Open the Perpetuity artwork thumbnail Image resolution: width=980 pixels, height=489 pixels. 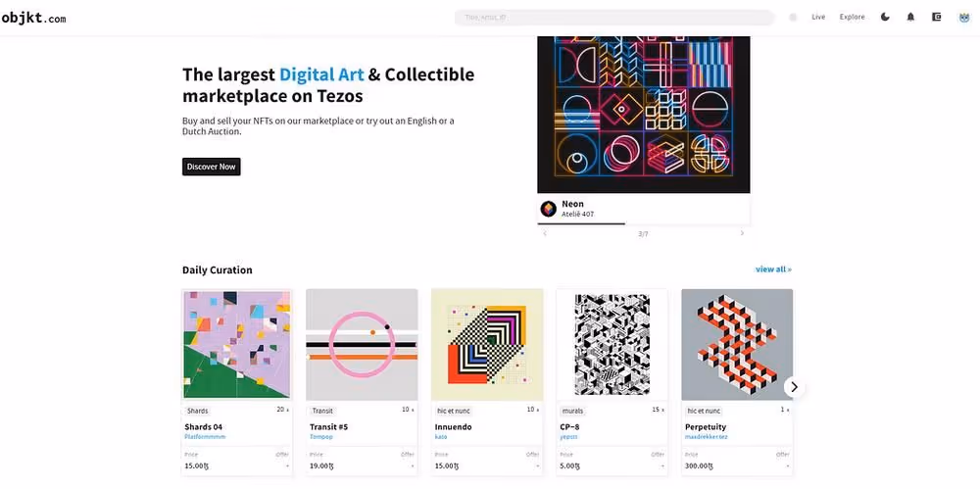[737, 345]
